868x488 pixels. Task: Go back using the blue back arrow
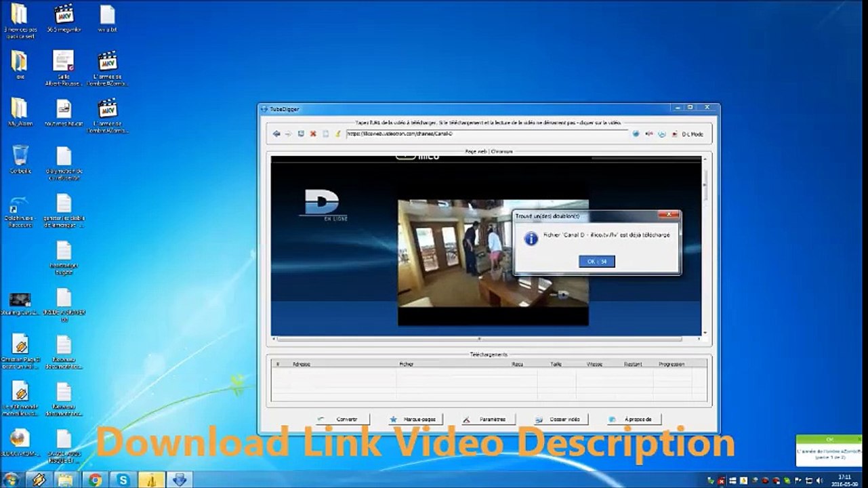pyautogui.click(x=276, y=134)
